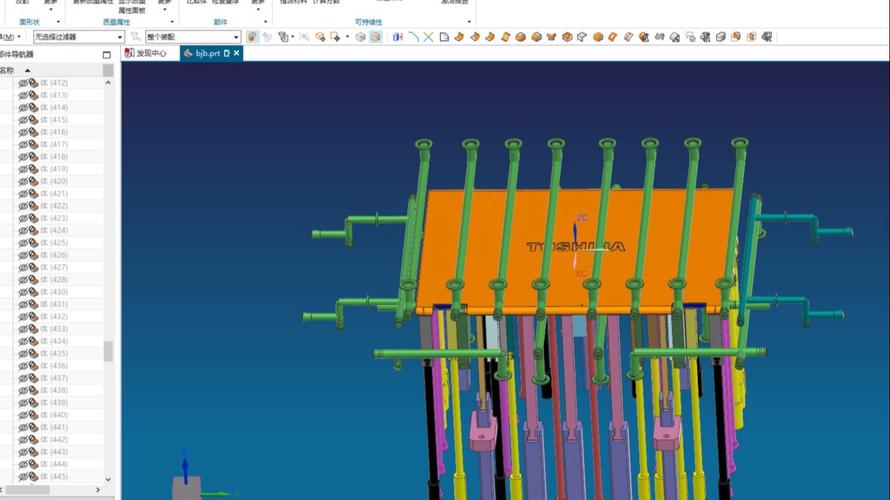Image resolution: width=890 pixels, height=500 pixels.
Task: Click the orange butterfly-shaped view icon
Action: [x=551, y=37]
